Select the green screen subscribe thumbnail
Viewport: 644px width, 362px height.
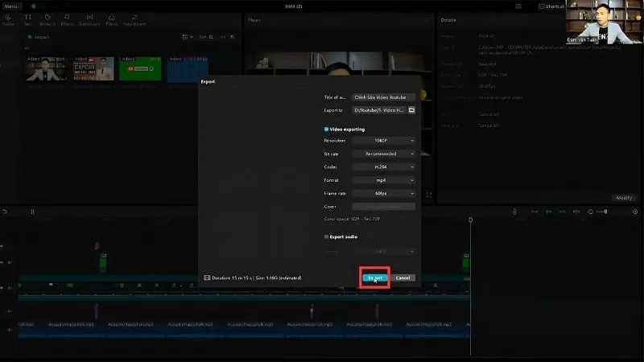140,68
